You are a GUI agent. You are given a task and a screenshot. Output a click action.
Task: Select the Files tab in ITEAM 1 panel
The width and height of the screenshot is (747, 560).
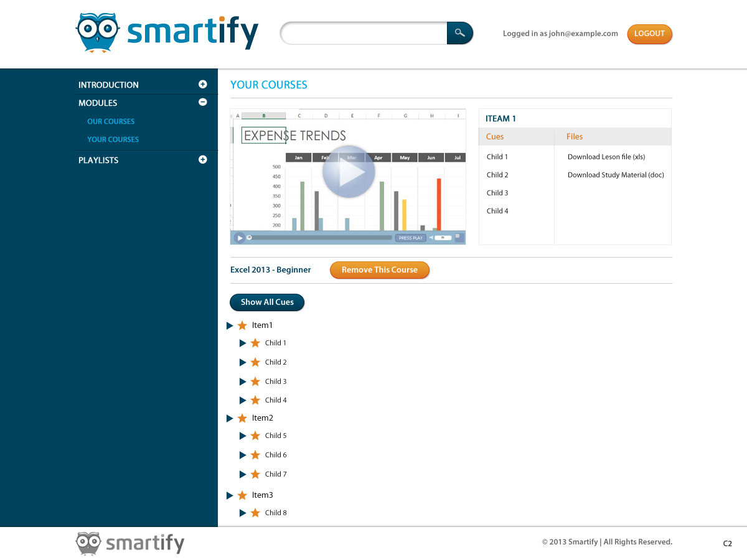[x=575, y=136]
